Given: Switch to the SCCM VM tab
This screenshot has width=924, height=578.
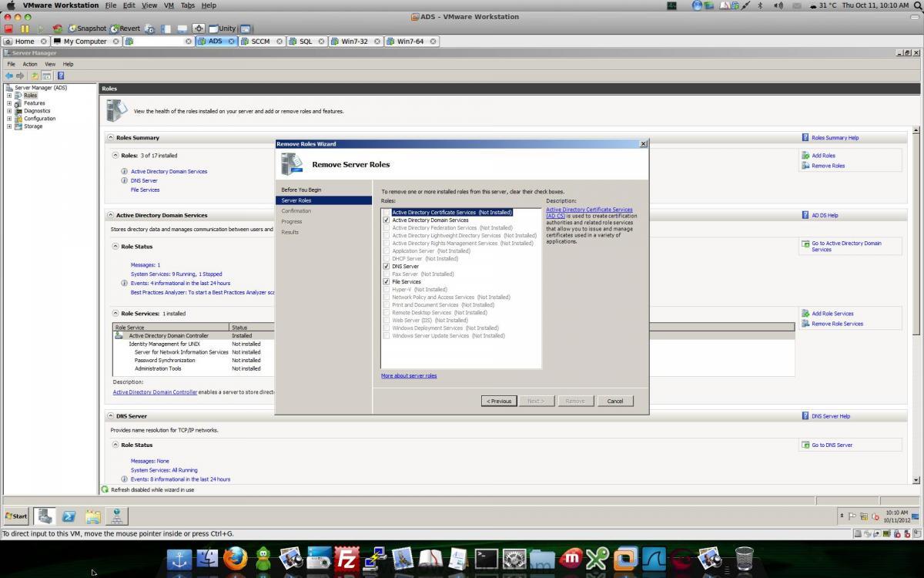Looking at the screenshot, I should coord(260,42).
